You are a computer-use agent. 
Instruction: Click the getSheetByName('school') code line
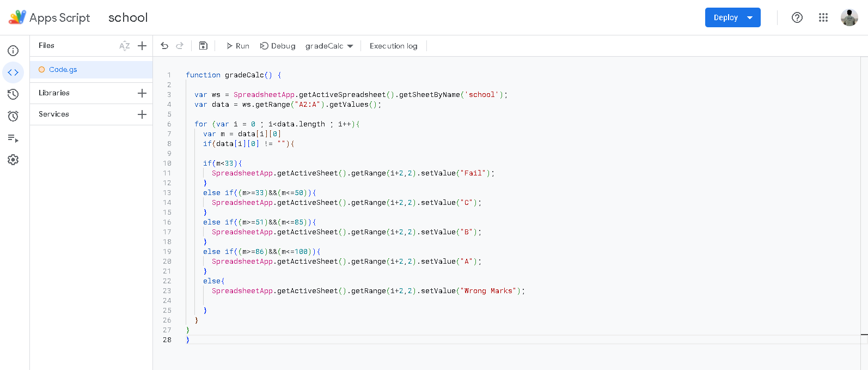[x=351, y=95]
